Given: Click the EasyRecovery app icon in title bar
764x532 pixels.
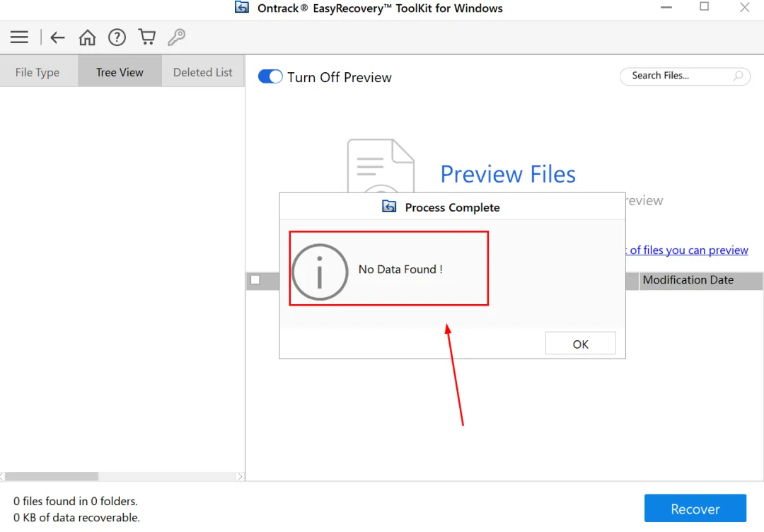Looking at the screenshot, I should point(242,7).
